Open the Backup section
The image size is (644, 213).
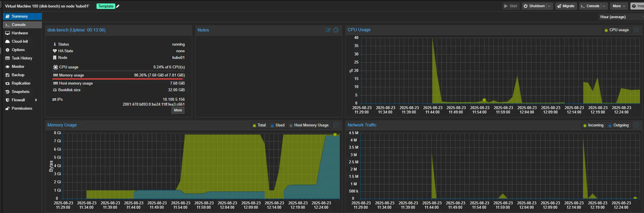point(18,75)
